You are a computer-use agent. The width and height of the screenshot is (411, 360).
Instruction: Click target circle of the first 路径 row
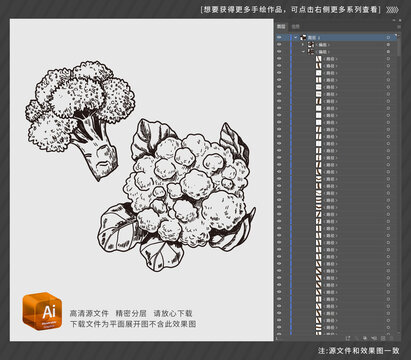(388, 59)
